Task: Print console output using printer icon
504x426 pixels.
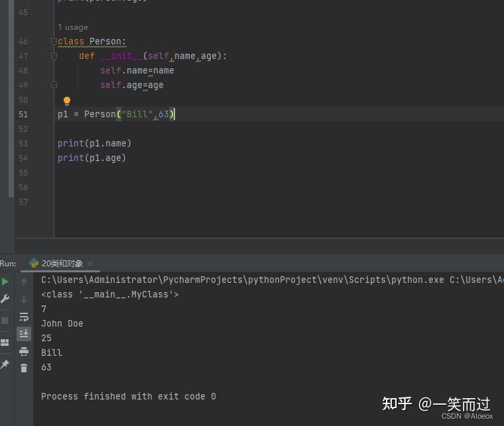Action: (24, 351)
